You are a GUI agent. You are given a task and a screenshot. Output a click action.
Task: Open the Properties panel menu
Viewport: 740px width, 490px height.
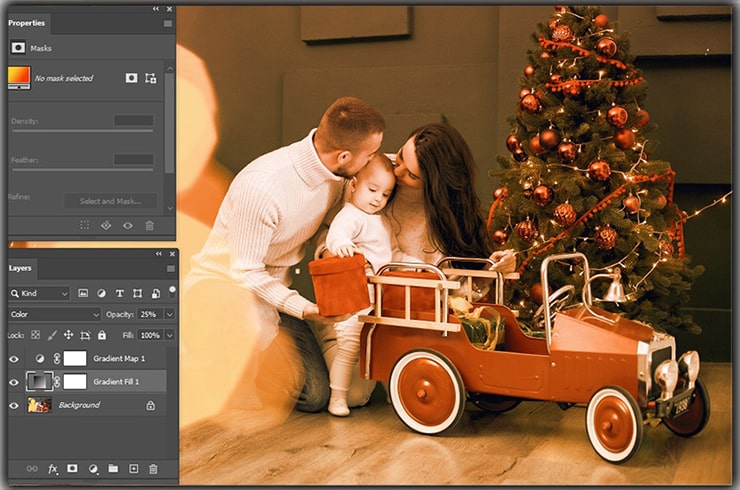[x=168, y=24]
